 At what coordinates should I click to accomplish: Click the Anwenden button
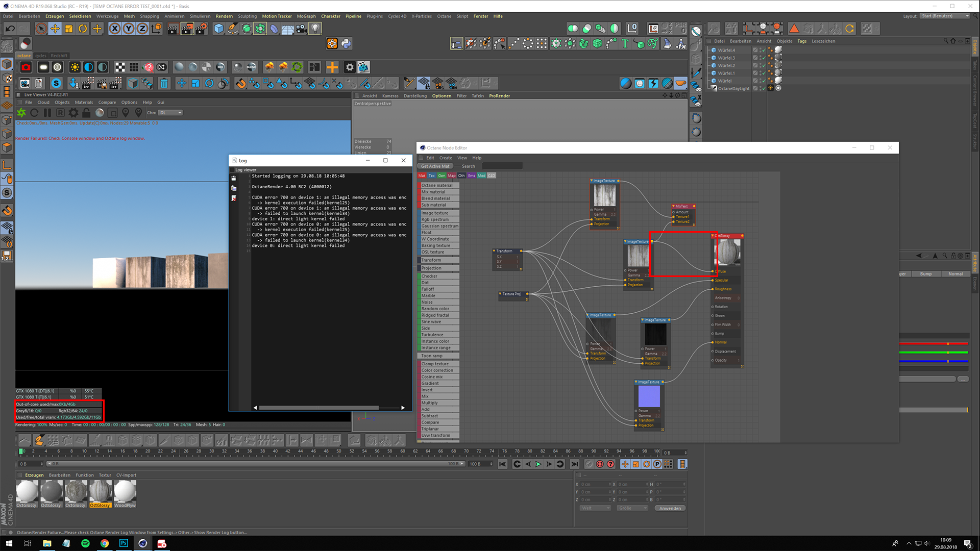click(670, 508)
